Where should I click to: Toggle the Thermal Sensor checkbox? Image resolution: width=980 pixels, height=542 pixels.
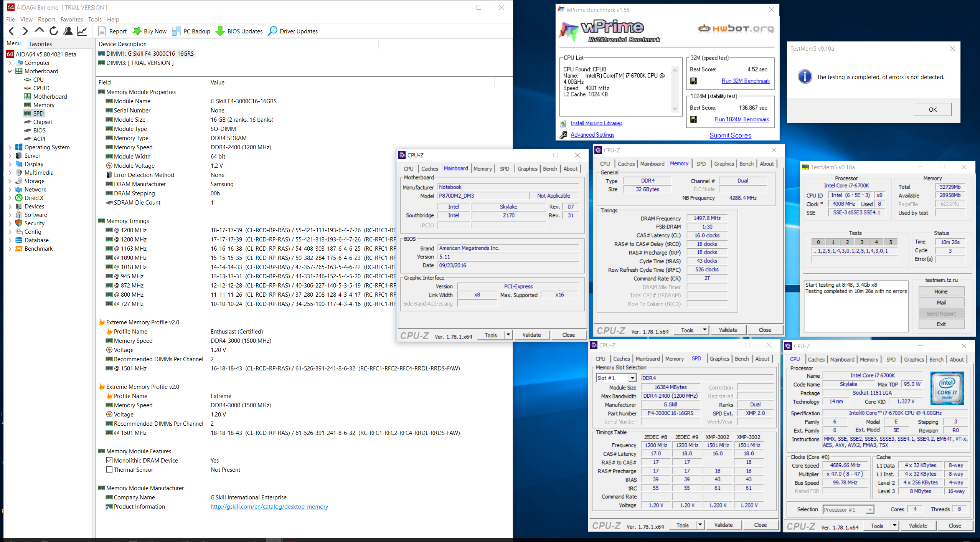click(x=109, y=470)
